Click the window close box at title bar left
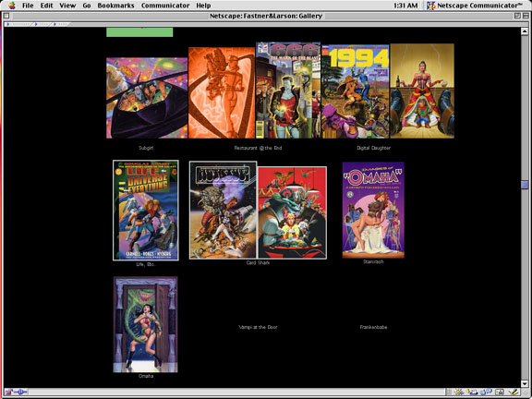 coord(6,16)
